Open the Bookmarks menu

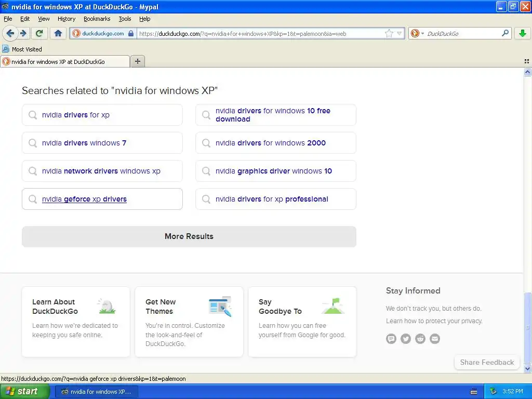coord(97,19)
